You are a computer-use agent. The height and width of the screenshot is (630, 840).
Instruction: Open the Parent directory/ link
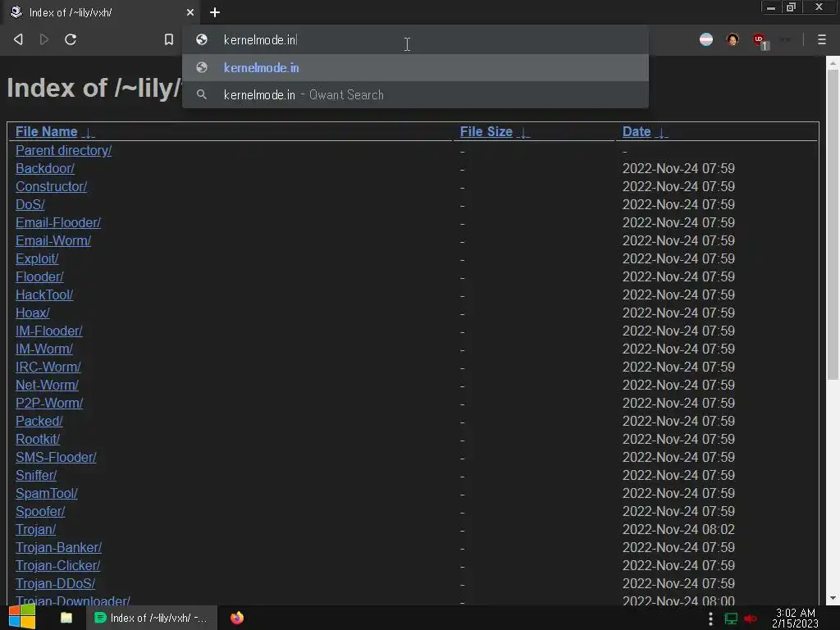63,151
